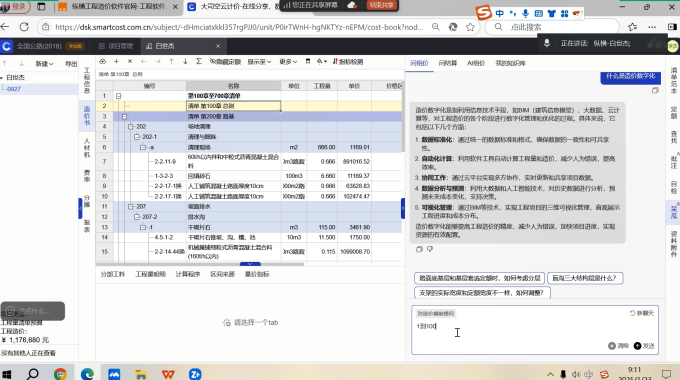
Task: Open the 人材机 vertical side tab
Action: pos(87,147)
